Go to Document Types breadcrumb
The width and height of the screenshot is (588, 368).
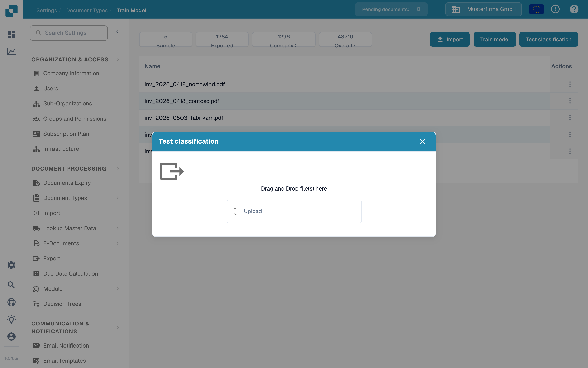pos(87,10)
